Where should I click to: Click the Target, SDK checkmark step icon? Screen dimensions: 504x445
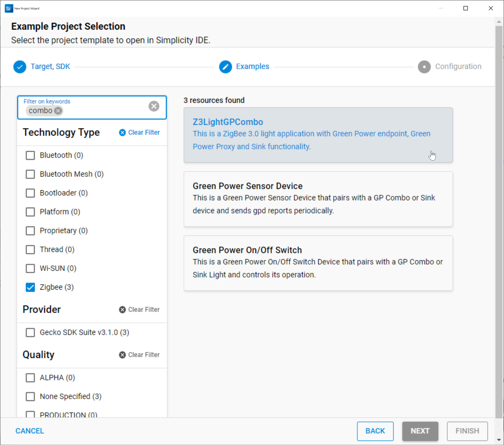point(20,67)
